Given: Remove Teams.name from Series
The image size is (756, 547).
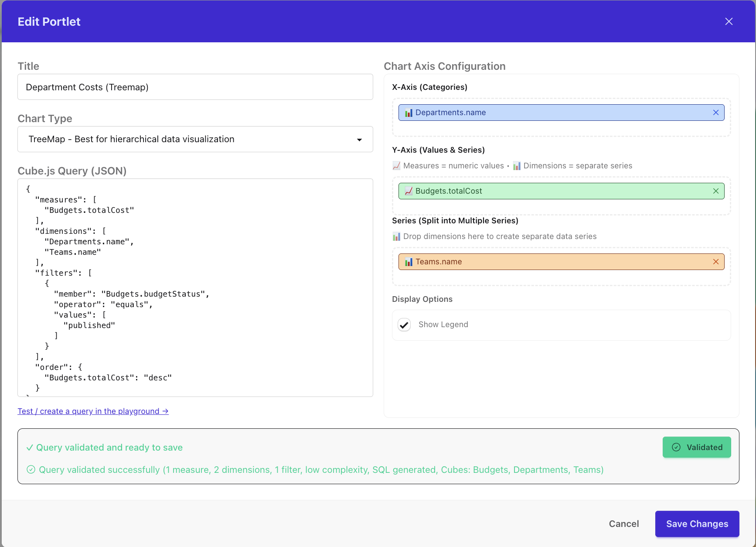Looking at the screenshot, I should point(716,261).
